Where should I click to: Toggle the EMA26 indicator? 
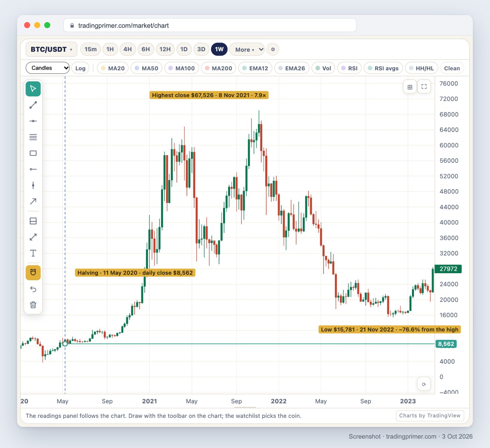click(292, 68)
